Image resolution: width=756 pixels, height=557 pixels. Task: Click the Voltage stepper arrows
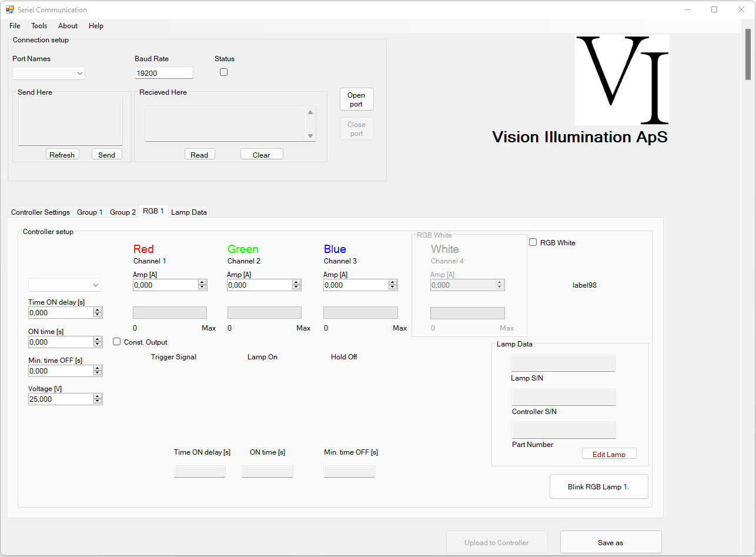pos(98,399)
